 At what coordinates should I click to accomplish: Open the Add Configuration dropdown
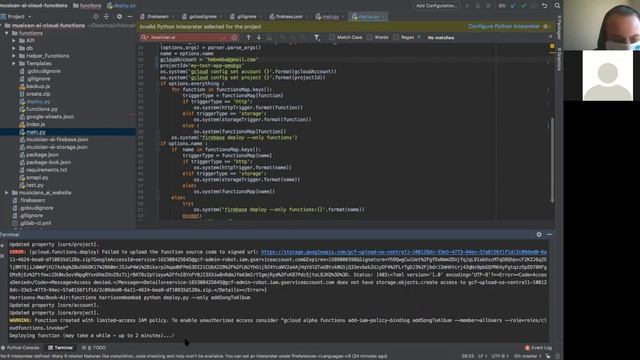[x=436, y=6]
